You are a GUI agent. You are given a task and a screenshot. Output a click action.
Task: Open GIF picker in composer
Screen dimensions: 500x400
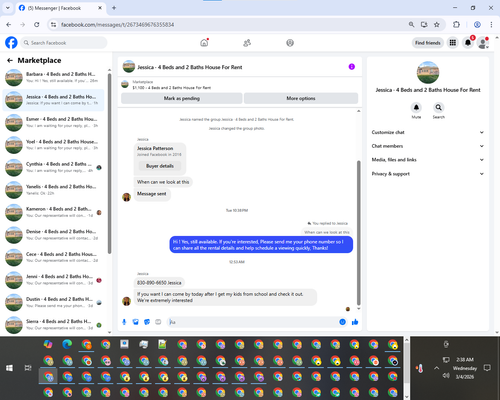[158, 322]
